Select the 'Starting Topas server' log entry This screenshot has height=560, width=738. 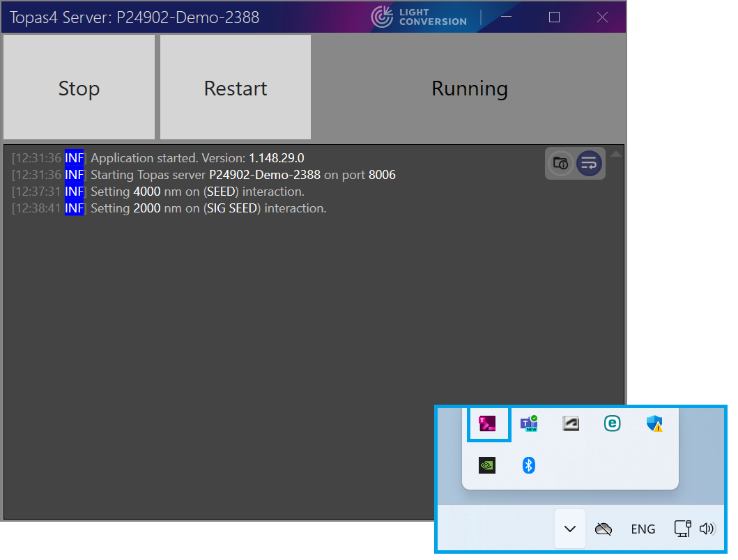pyautogui.click(x=203, y=175)
